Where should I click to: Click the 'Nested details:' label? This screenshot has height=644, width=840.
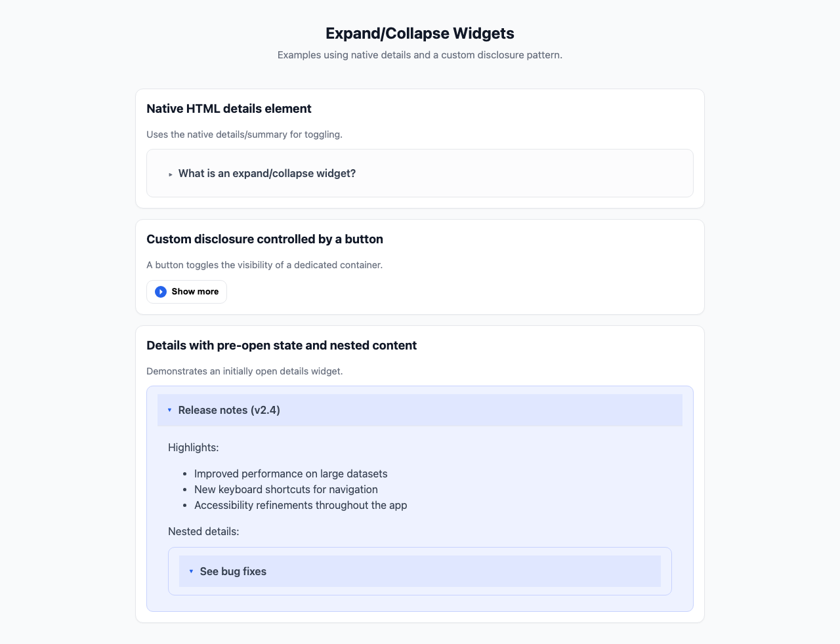click(x=203, y=532)
